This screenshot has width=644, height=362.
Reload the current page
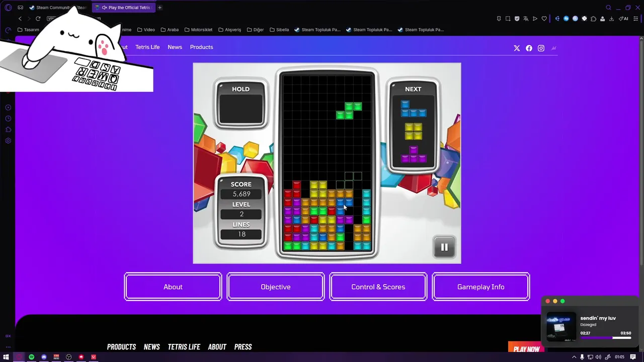[38, 19]
